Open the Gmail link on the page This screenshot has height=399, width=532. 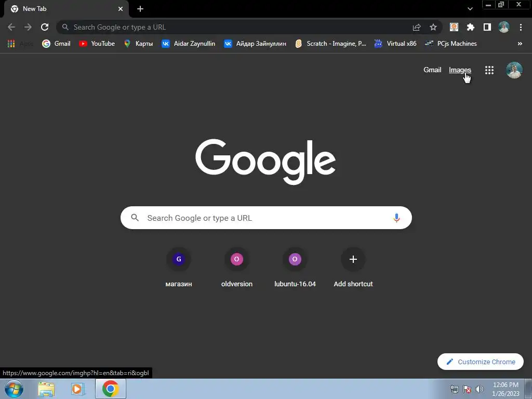(x=432, y=70)
